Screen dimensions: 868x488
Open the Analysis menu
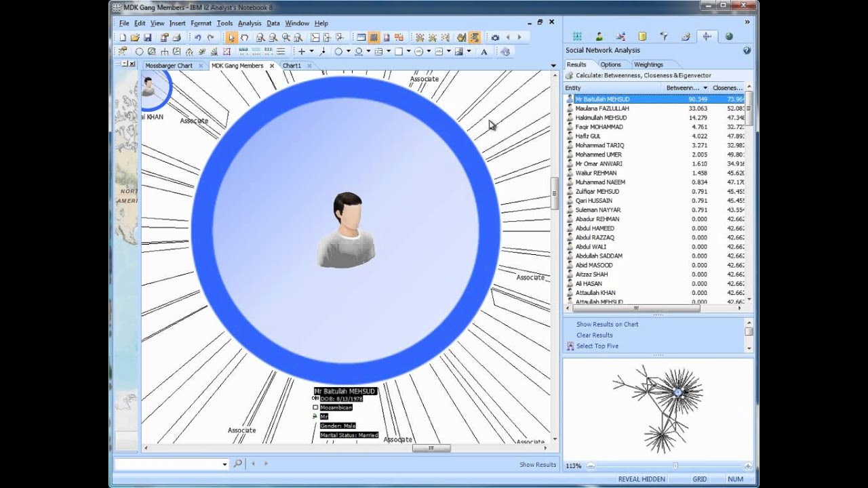tap(250, 23)
